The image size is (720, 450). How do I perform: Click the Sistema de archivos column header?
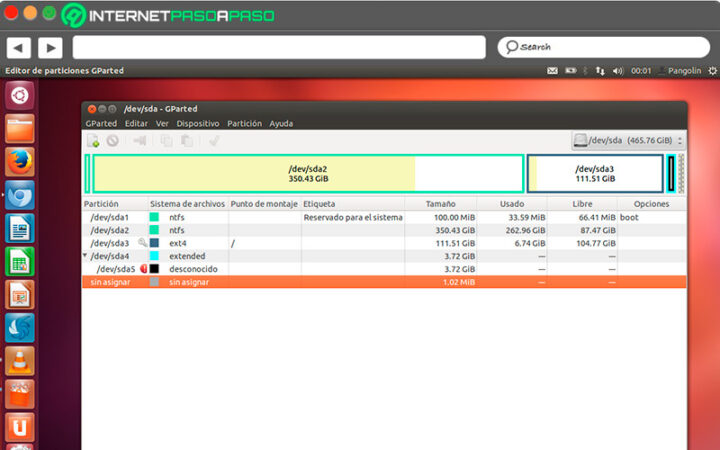tap(187, 204)
